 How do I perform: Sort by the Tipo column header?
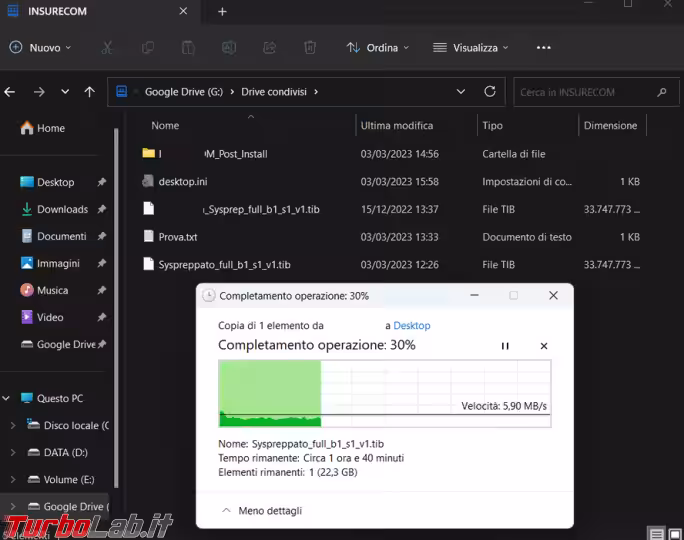point(492,126)
